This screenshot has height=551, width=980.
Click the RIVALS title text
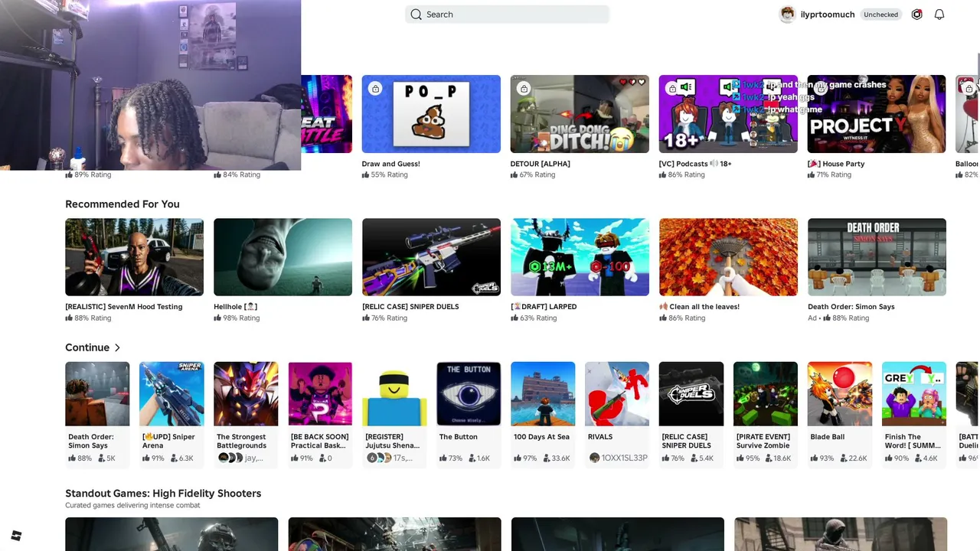click(600, 437)
